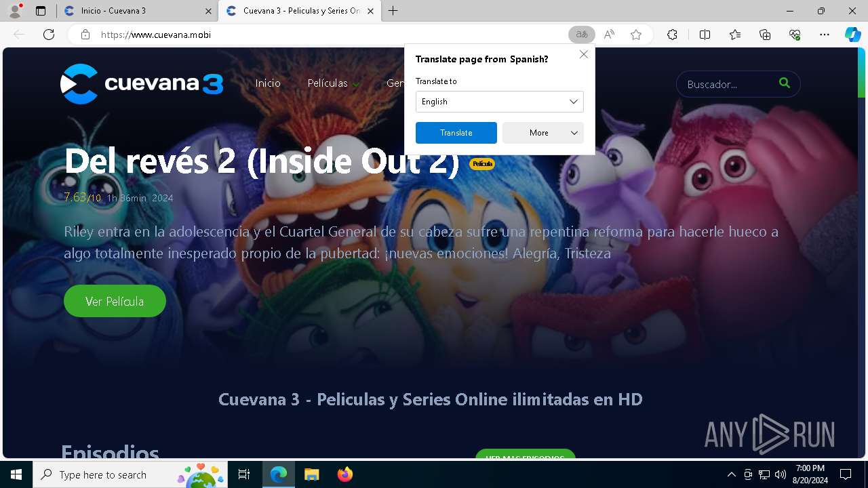This screenshot has height=488, width=868.
Task: Open a new tab with plus button
Action: click(x=393, y=11)
